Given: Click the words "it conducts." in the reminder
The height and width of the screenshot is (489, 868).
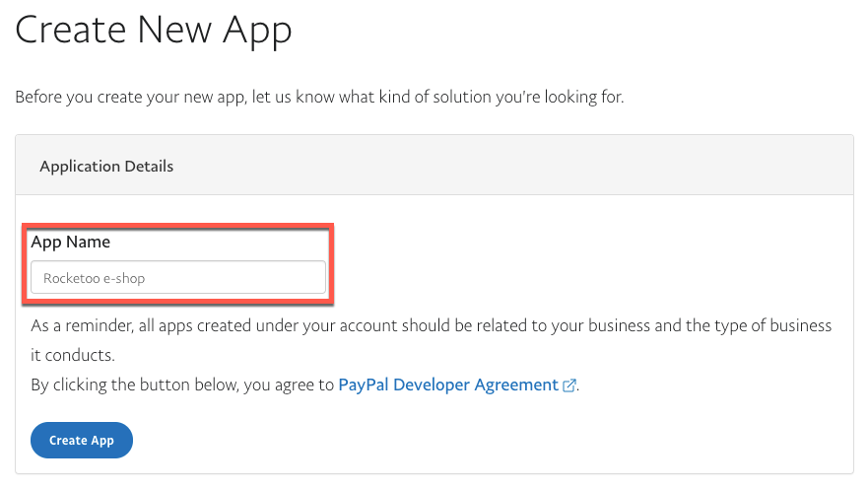Looking at the screenshot, I should (73, 355).
